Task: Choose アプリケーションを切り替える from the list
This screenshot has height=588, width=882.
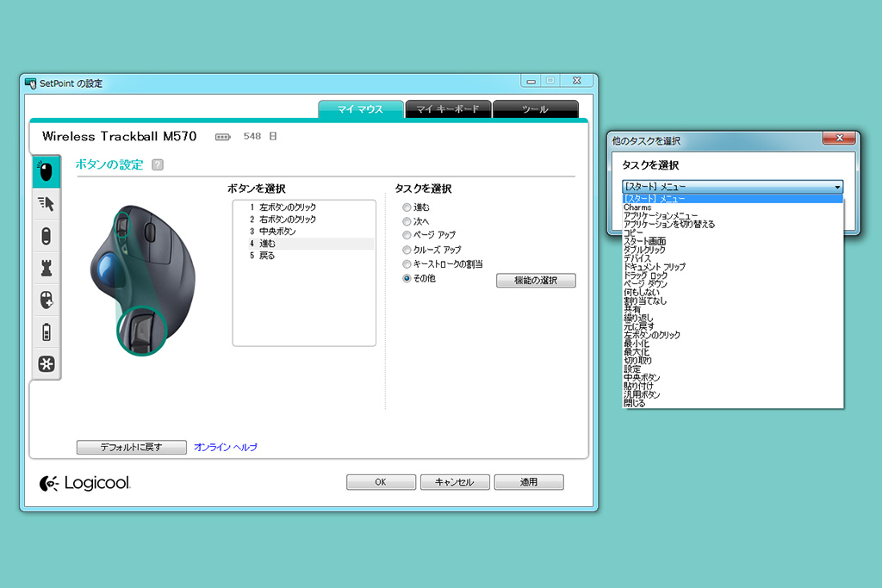Action: pos(733,225)
